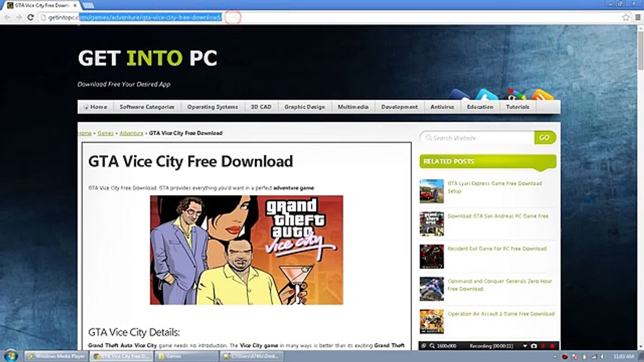Bookmark this page with the star icon
The height and width of the screenshot is (362, 644).
[625, 17]
